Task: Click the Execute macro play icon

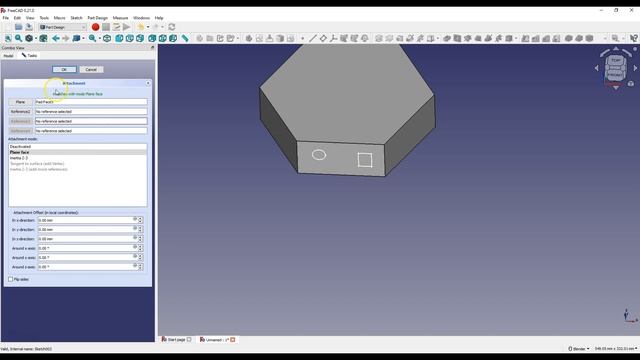Action: coord(127,27)
